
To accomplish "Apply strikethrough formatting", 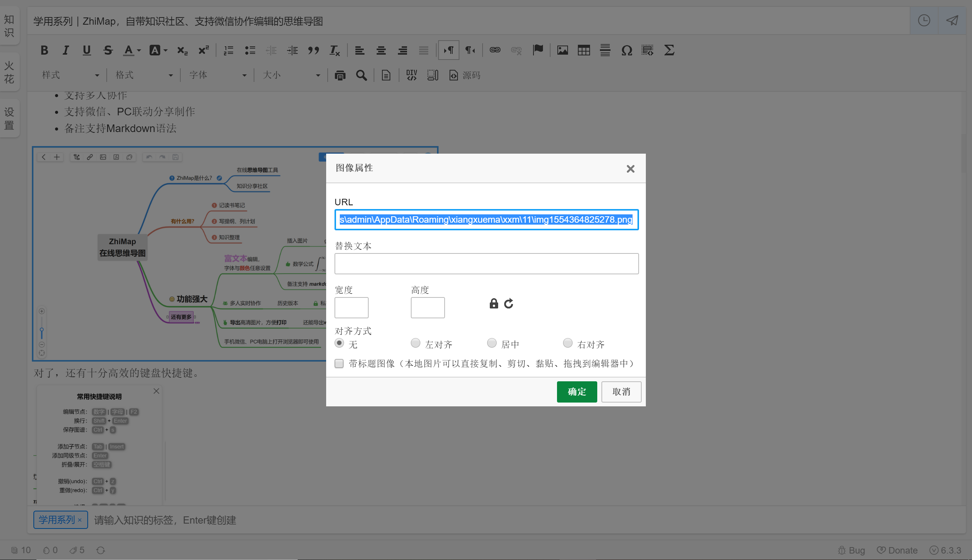I will [108, 50].
